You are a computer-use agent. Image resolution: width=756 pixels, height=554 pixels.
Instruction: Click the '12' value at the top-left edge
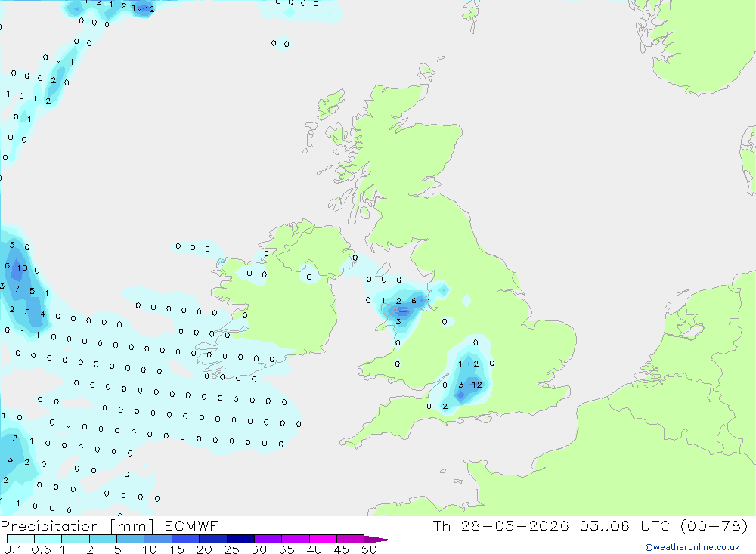click(x=150, y=8)
